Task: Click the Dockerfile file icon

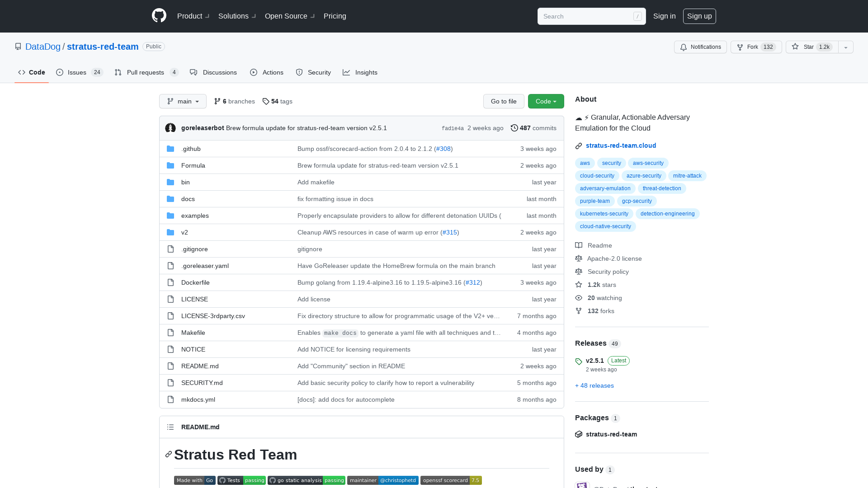Action: click(170, 282)
